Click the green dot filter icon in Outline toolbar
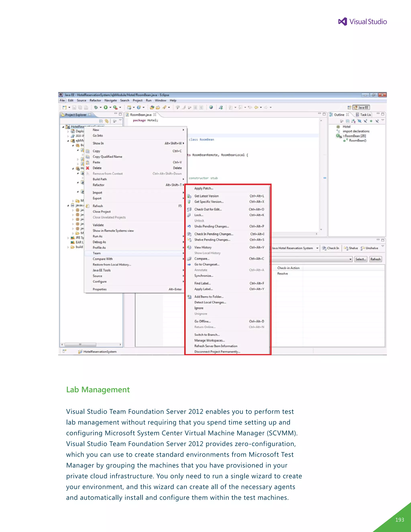Viewport: 411px width, 532px height. [371, 121]
